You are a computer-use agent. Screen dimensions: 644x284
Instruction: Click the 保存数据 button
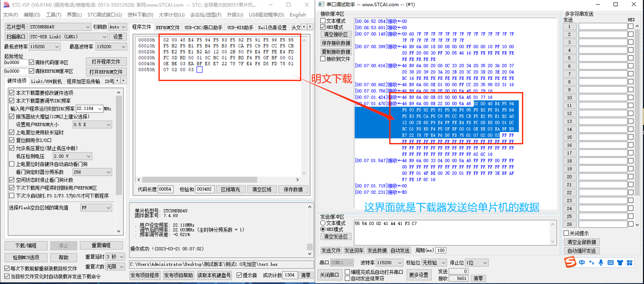pos(293,189)
